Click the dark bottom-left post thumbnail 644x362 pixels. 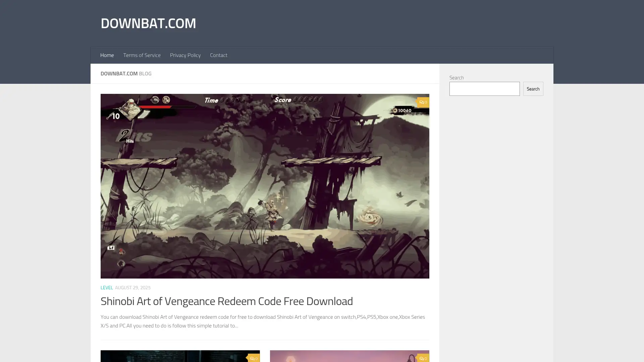coord(180,356)
